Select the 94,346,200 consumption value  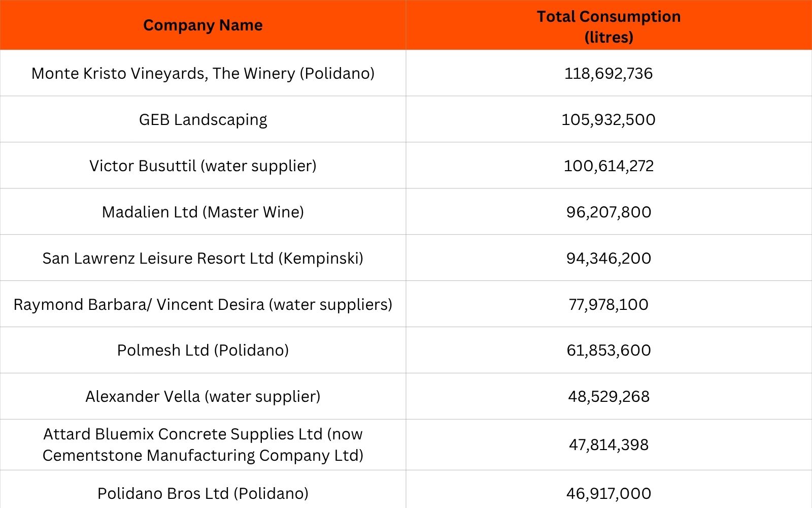click(x=609, y=258)
